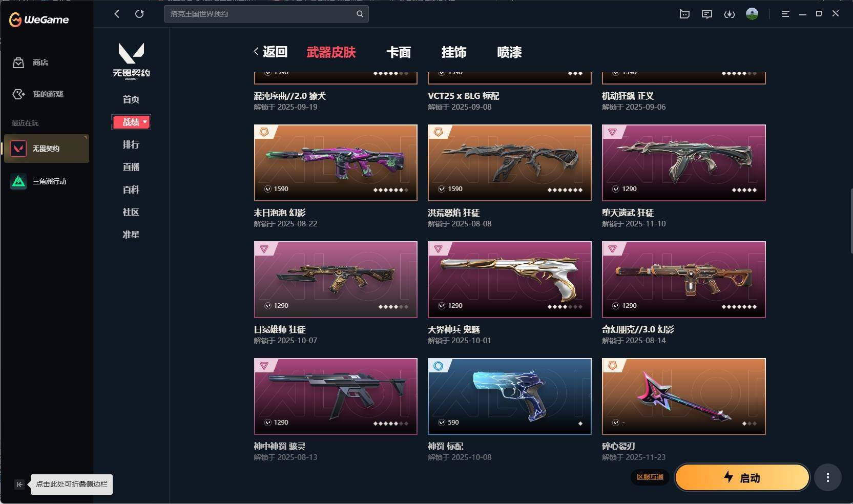Screen dimensions: 853x504
Task: Expand the 战绩 dropdown in navigation
Action: click(132, 122)
